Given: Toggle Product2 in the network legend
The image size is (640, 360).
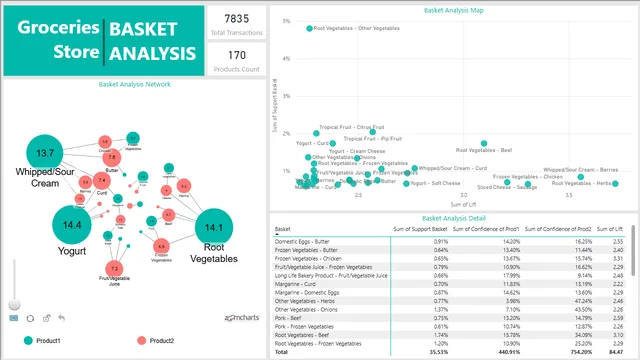Looking at the screenshot, I should (x=156, y=340).
